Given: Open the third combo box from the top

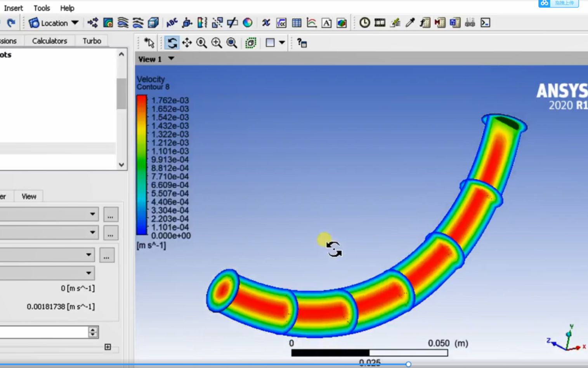Looking at the screenshot, I should [x=47, y=255].
